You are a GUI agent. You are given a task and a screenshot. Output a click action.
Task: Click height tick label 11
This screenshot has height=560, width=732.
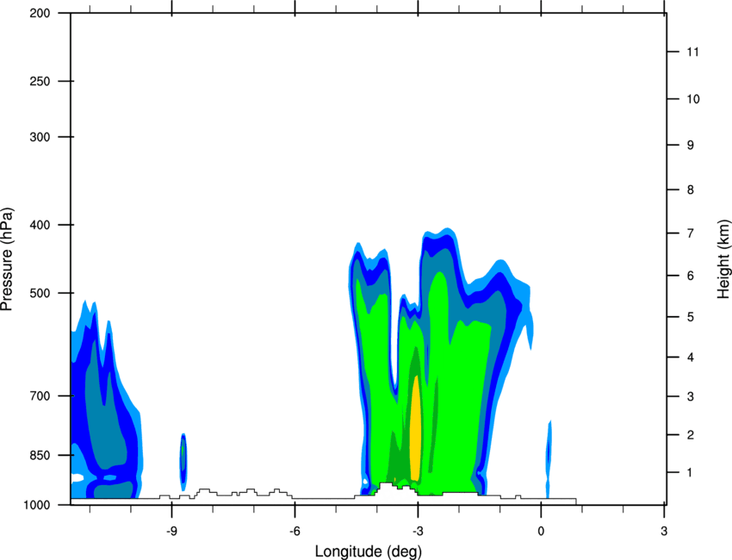692,52
